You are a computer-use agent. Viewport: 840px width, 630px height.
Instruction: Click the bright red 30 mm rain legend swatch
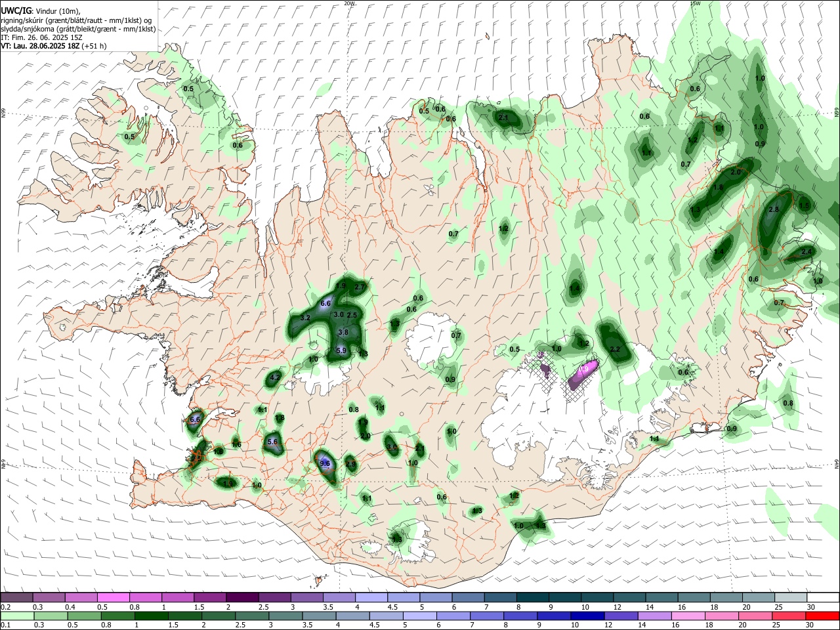(822, 616)
